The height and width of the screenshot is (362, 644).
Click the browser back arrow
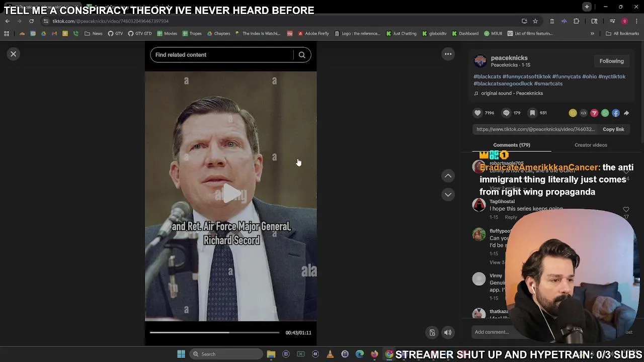click(8, 21)
